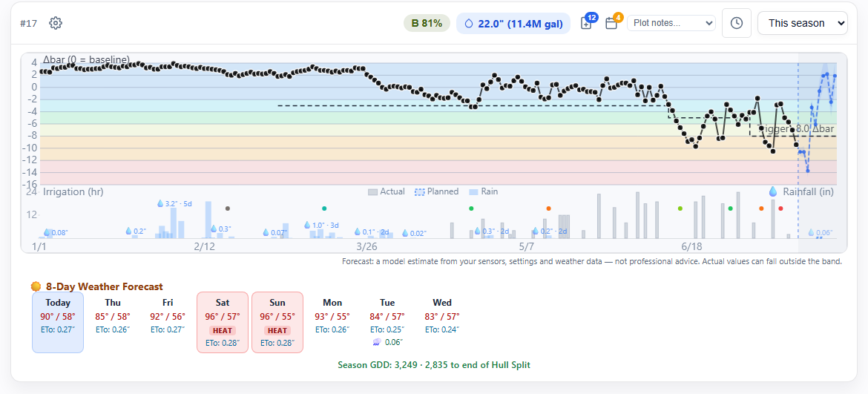Click the 2/12 date axis label
Screen dimensions: 868x394
(204, 246)
